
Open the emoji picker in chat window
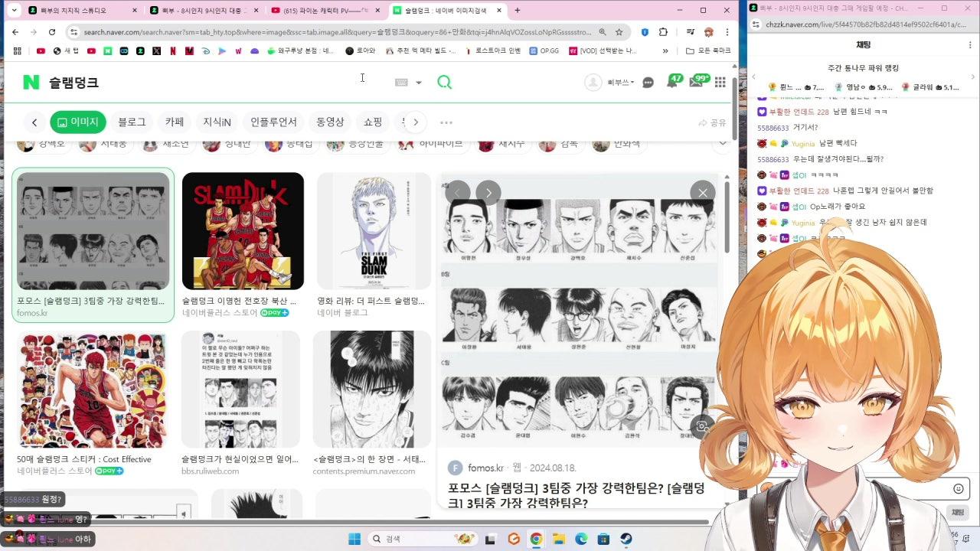click(958, 488)
